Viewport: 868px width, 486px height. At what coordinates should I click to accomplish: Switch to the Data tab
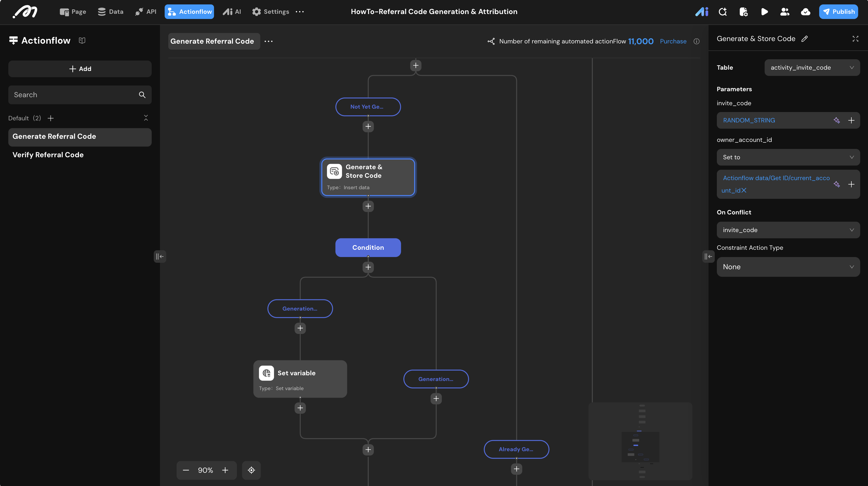111,12
